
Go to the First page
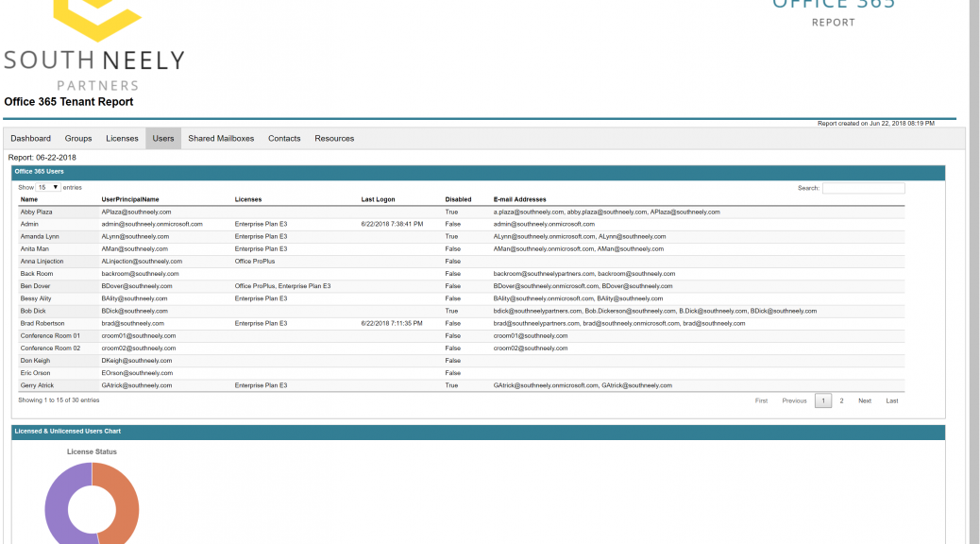[761, 400]
